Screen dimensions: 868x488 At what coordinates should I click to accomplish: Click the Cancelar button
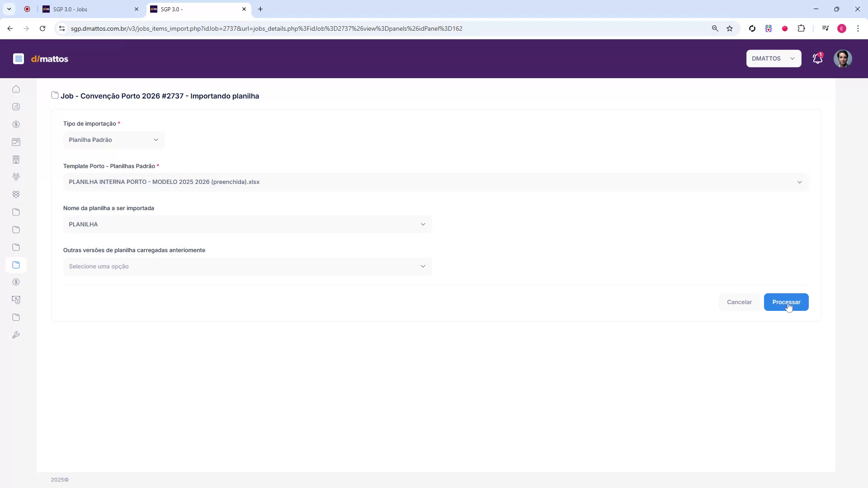click(x=739, y=302)
